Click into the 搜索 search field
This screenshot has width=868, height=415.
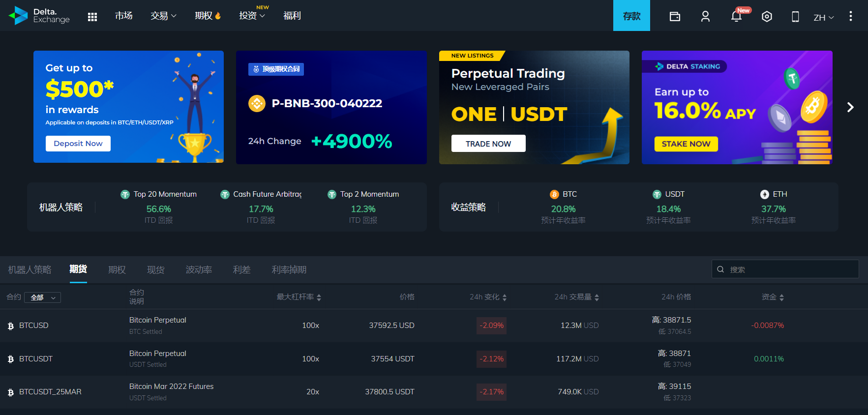785,269
